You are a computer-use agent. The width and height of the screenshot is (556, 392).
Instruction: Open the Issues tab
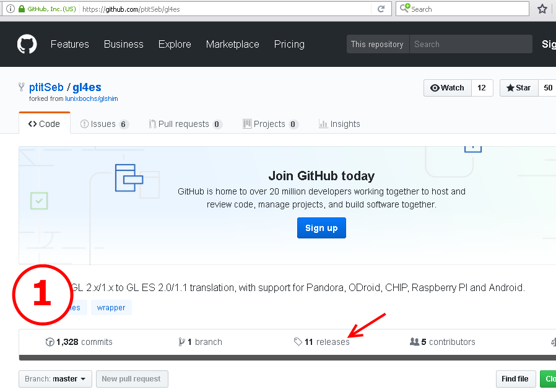(104, 124)
